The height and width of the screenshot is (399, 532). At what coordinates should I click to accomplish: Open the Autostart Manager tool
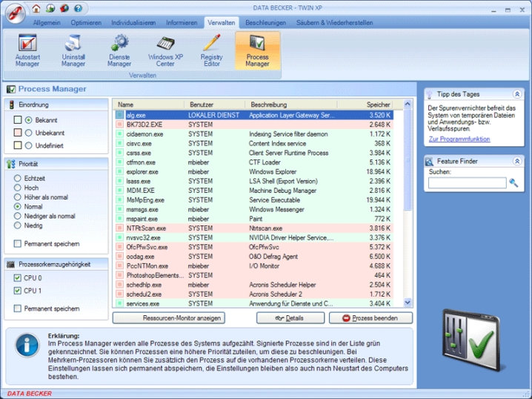coord(27,50)
